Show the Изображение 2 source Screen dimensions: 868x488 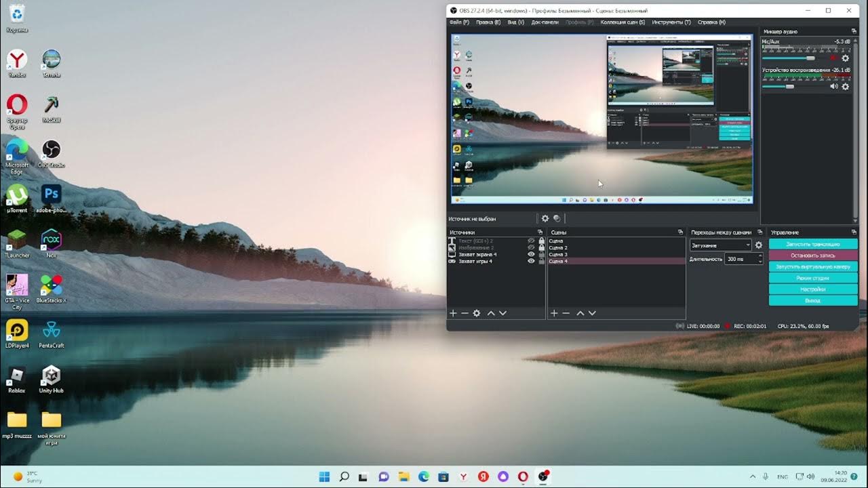click(532, 247)
